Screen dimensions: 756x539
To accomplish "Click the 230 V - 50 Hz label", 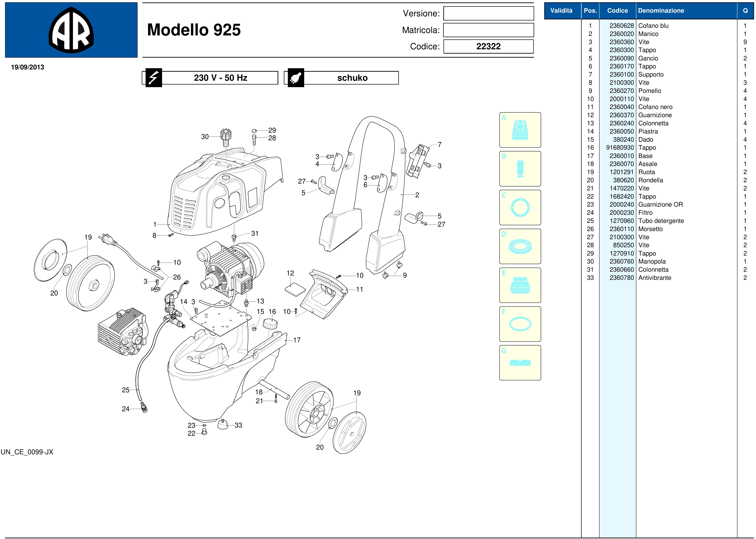I will pyautogui.click(x=220, y=78).
